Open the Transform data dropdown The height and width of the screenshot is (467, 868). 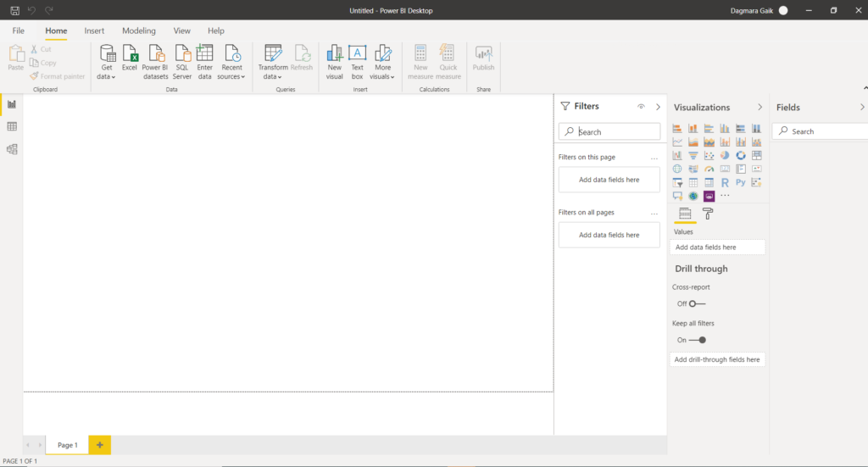click(273, 62)
